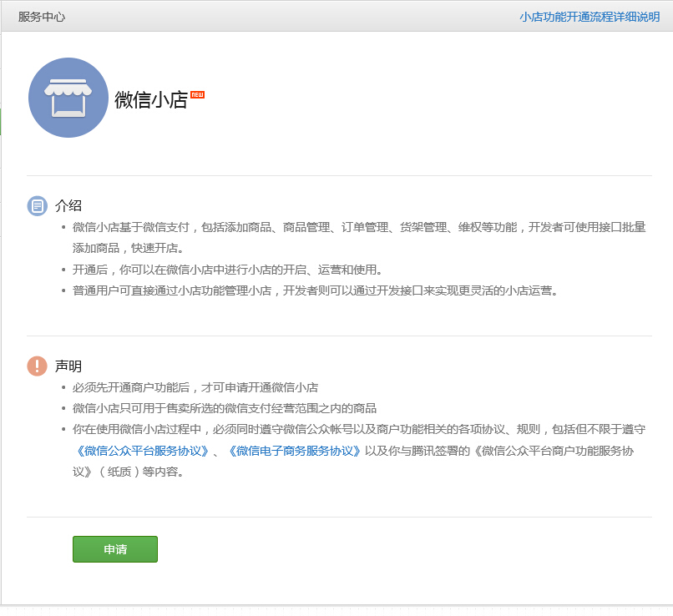Click the 介绍 section heading
Viewport: 673px width, 616px height.
click(68, 206)
